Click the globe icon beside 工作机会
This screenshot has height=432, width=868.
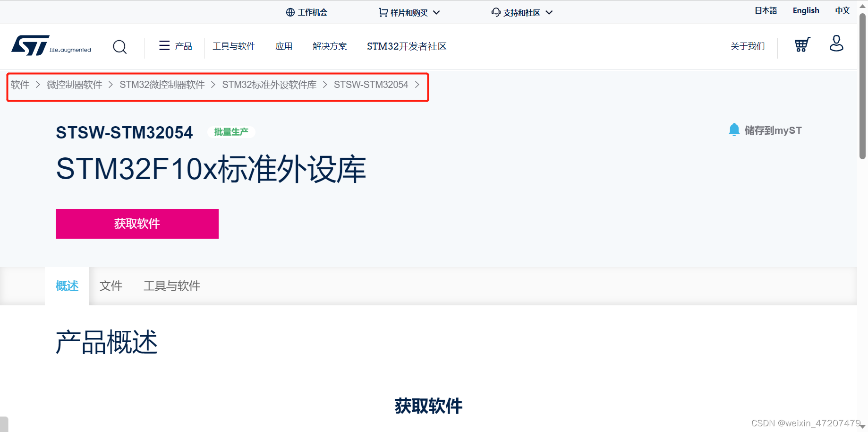pyautogui.click(x=290, y=12)
